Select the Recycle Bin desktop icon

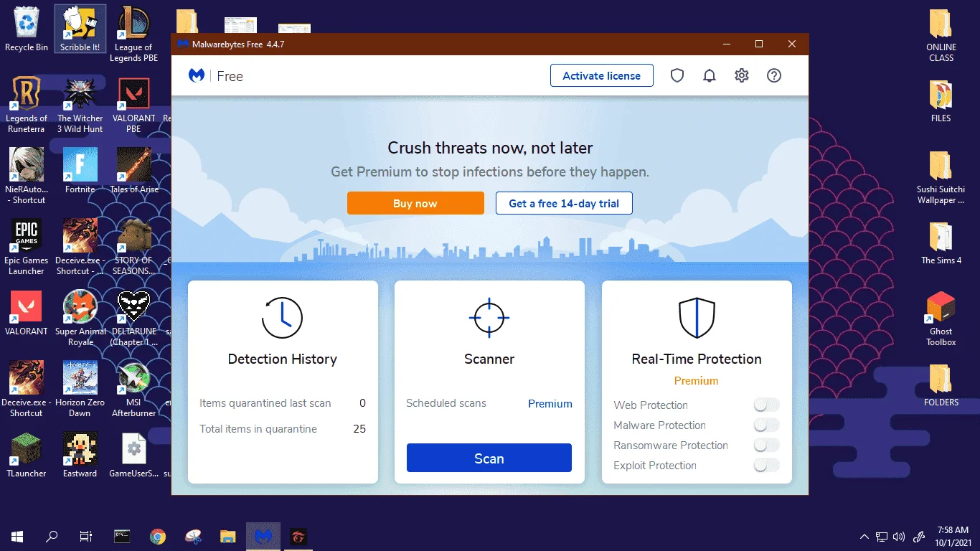pyautogui.click(x=27, y=29)
